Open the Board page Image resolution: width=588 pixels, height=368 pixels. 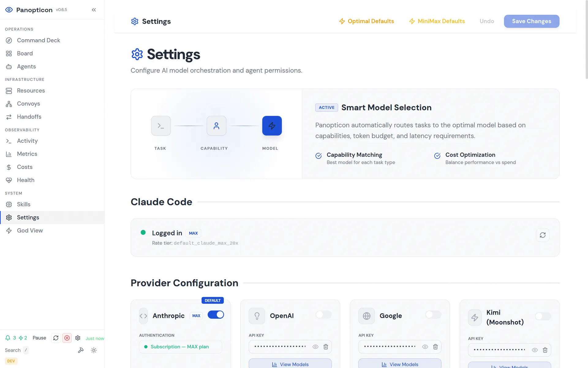tap(52, 53)
